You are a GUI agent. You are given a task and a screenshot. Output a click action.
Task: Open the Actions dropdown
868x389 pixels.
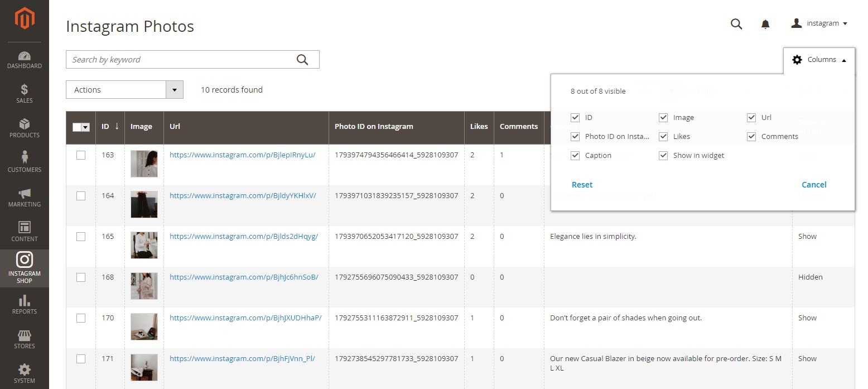[x=124, y=90]
